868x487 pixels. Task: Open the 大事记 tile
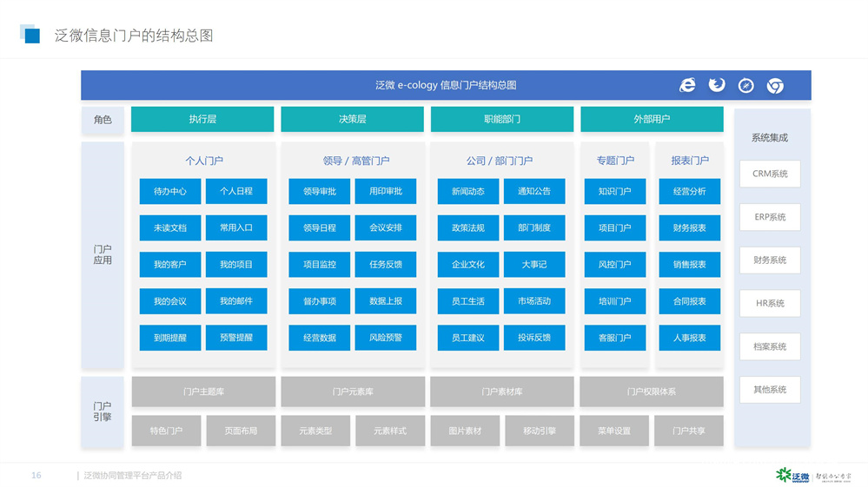[x=534, y=264]
